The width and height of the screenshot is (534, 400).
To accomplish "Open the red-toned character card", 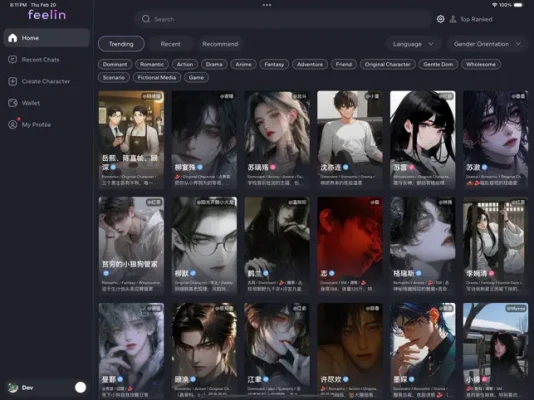I will [350, 245].
